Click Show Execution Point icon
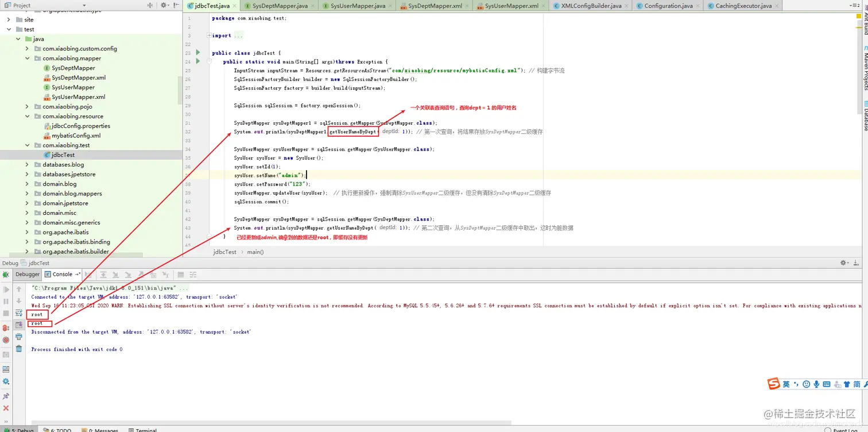 coord(88,275)
